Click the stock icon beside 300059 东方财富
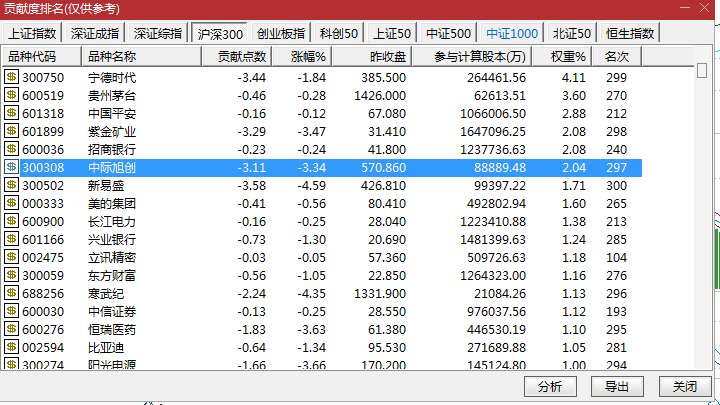 coord(11,275)
